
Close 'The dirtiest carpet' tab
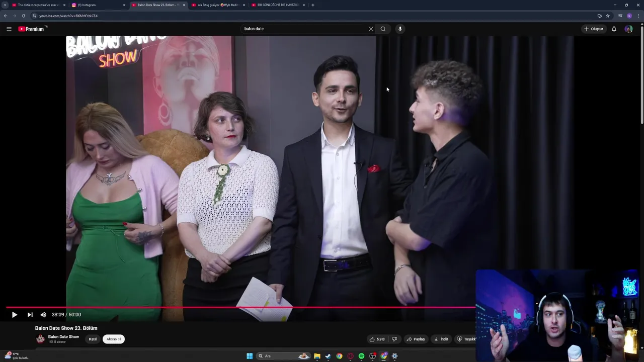click(64, 5)
